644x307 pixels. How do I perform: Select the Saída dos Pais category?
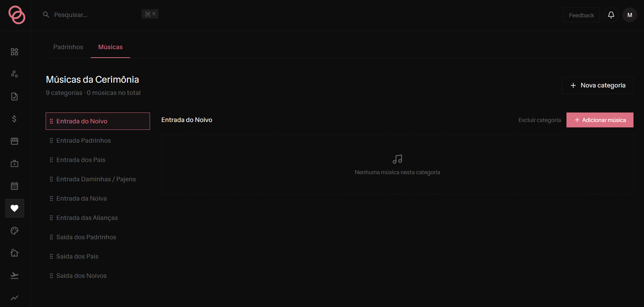[98, 256]
